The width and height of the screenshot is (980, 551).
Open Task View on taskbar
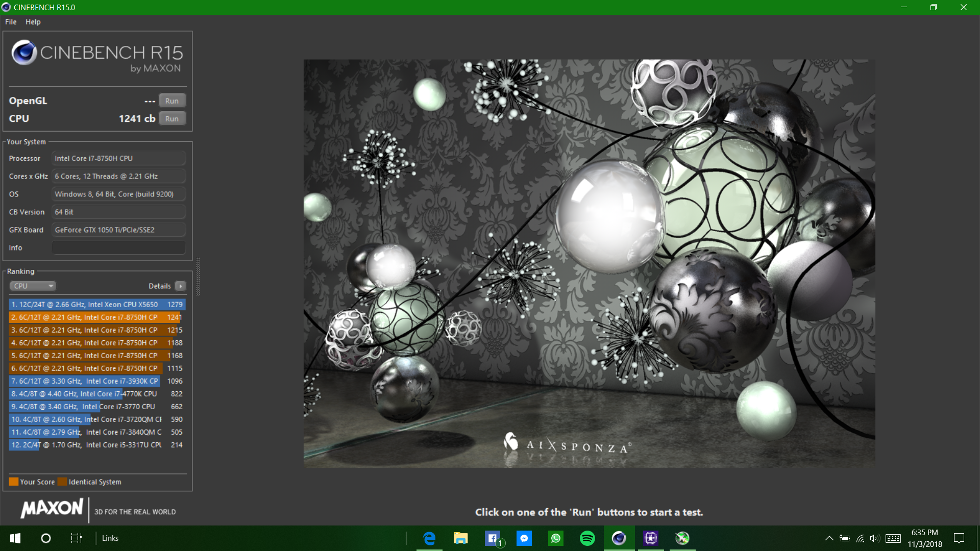76,538
